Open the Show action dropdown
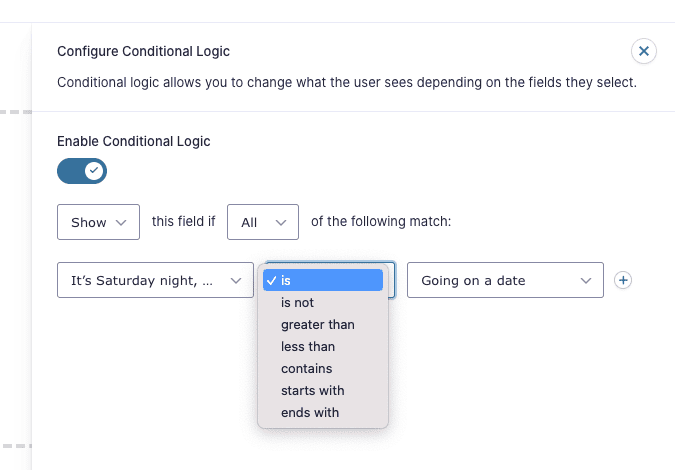Image resolution: width=675 pixels, height=470 pixels. pyautogui.click(x=98, y=222)
